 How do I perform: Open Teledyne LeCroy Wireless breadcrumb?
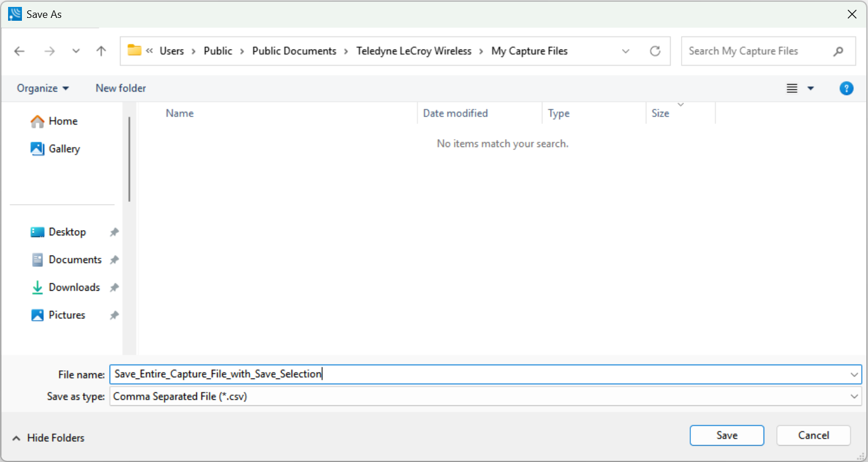pyautogui.click(x=414, y=51)
